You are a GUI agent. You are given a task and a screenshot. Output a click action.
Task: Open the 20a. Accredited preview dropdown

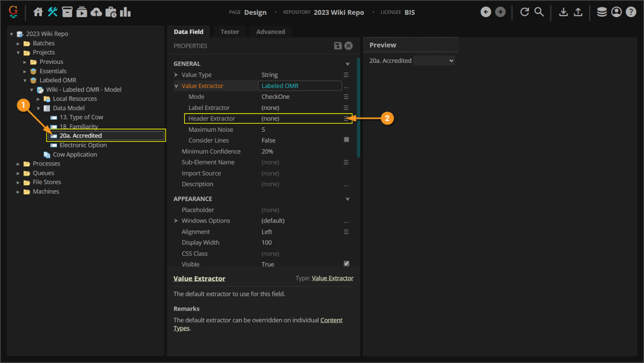(434, 61)
